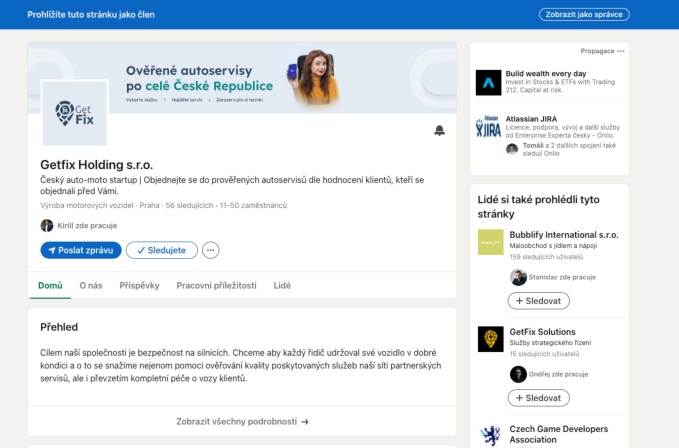Image resolution: width=679 pixels, height=448 pixels.
Task: Click Kirill's profile avatar
Action: tap(47, 226)
